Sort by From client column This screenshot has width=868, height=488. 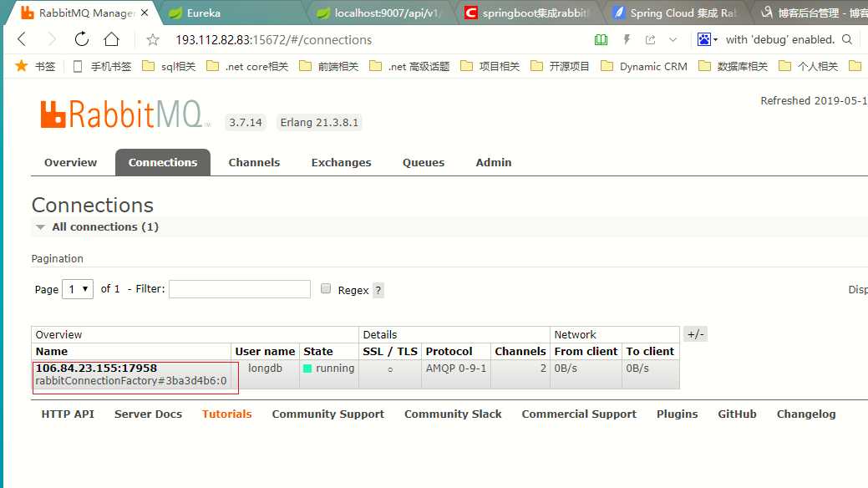click(x=586, y=351)
